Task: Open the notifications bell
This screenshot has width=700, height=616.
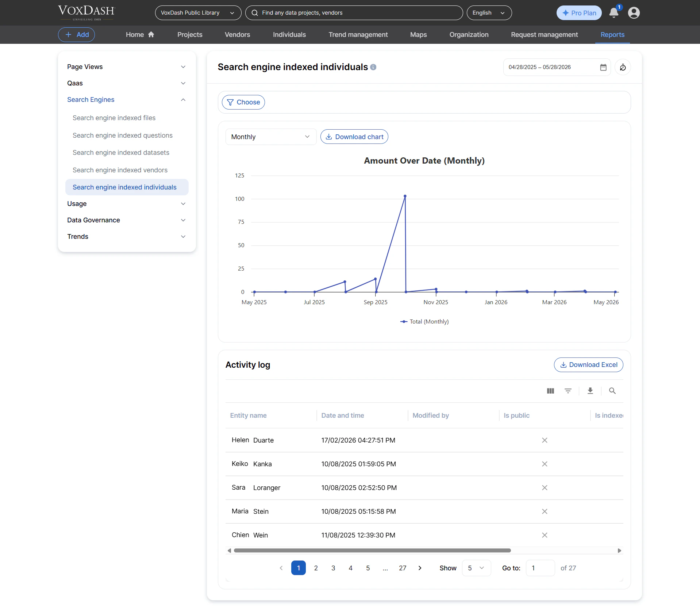Action: pos(614,13)
